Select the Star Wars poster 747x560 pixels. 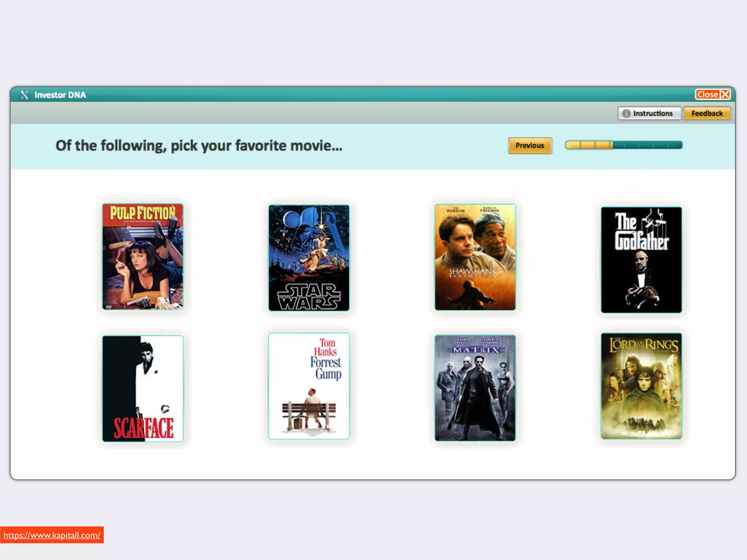(x=309, y=258)
